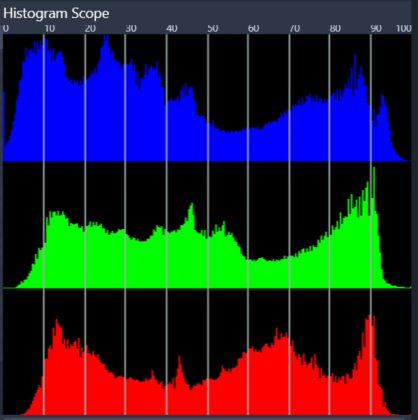Click the 90 scale label
Image resolution: width=418 pixels, height=420 pixels.
point(376,29)
